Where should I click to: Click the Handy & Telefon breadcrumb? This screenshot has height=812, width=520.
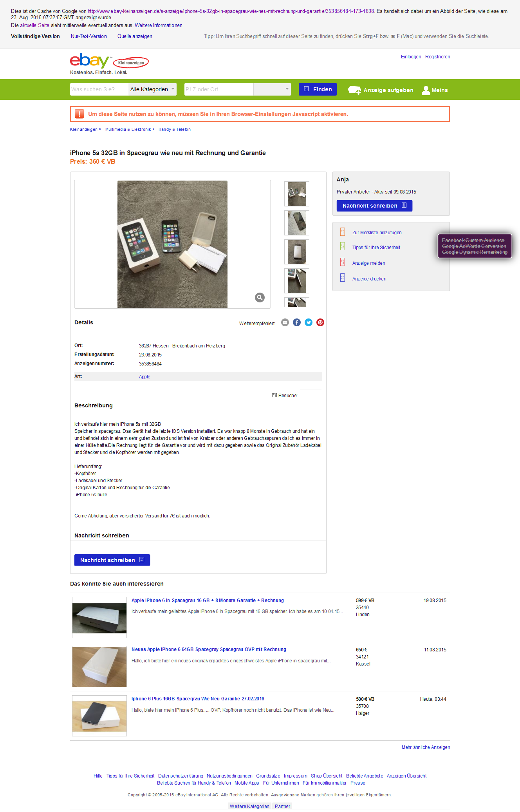[x=175, y=129]
